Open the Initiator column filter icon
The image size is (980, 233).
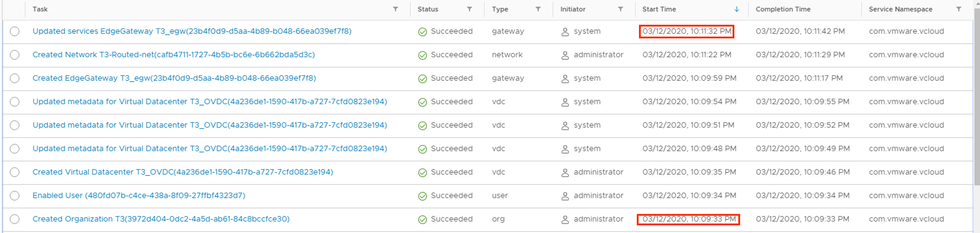(621, 9)
